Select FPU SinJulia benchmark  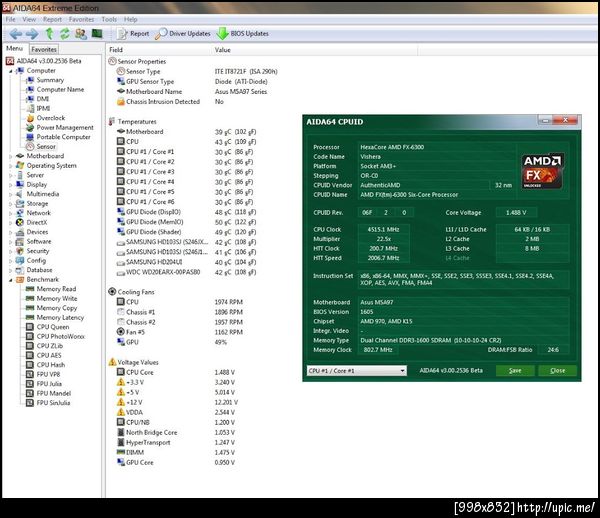click(53, 403)
